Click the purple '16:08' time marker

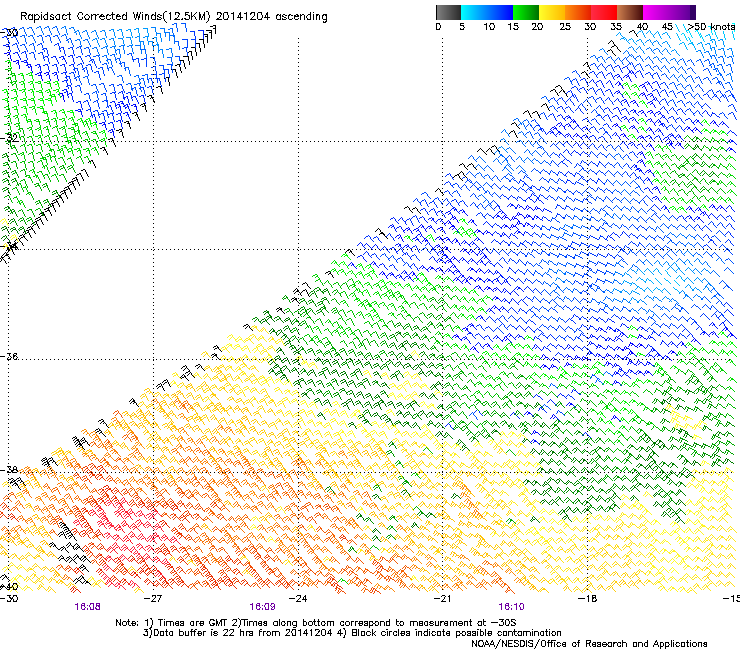click(87, 607)
